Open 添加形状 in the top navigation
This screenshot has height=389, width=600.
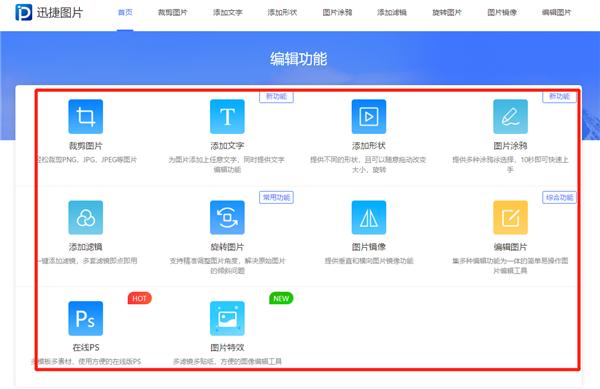tap(282, 13)
